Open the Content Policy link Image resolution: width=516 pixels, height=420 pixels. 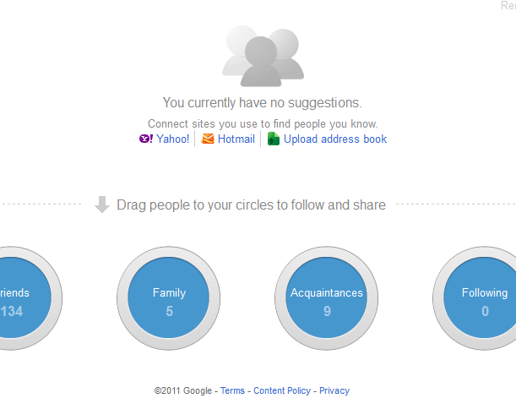[282, 391]
